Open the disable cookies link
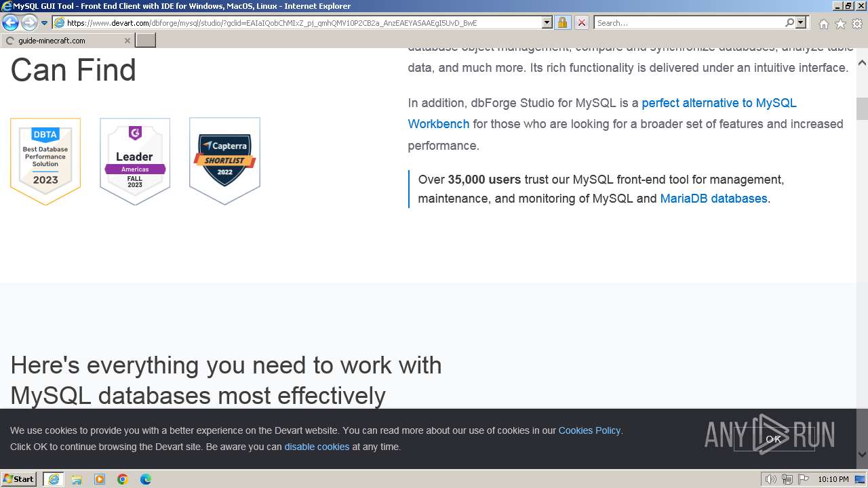 (317, 447)
